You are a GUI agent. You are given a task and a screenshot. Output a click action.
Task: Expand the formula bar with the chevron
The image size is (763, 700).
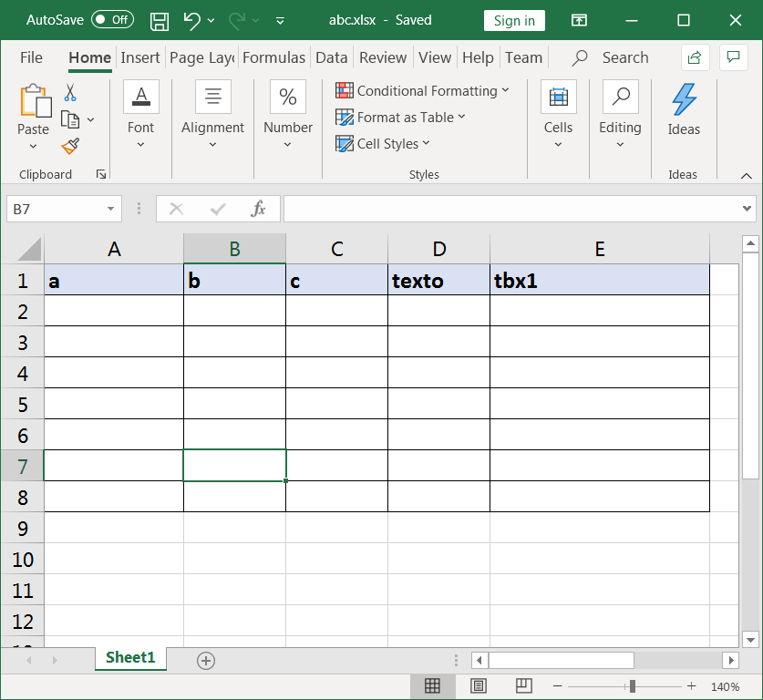[747, 209]
